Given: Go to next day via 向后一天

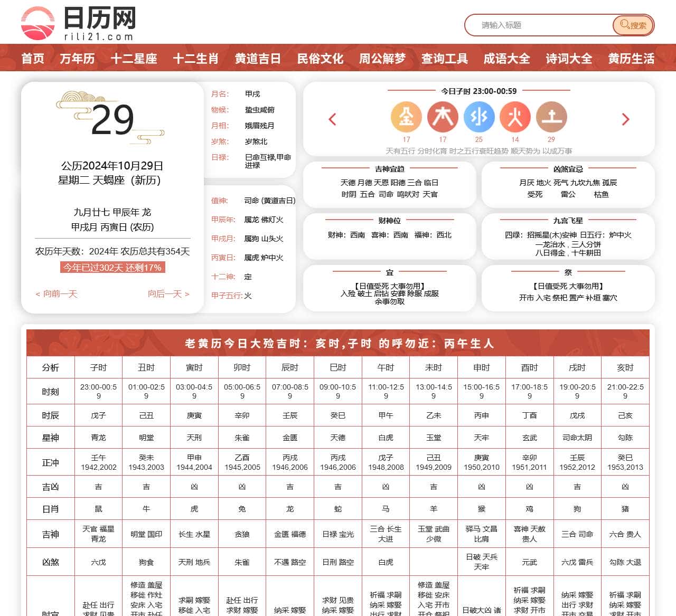Looking at the screenshot, I should pyautogui.click(x=168, y=293).
